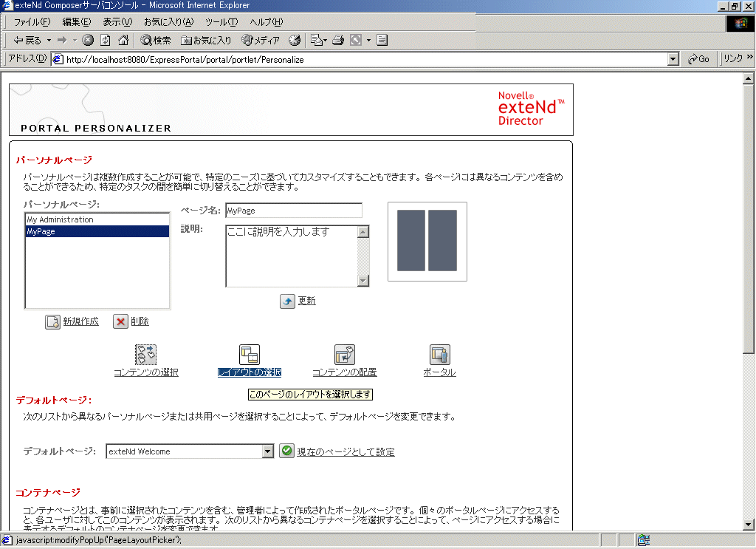Open the Edit icon dropdown arrow
756x549 pixels.
coord(369,41)
